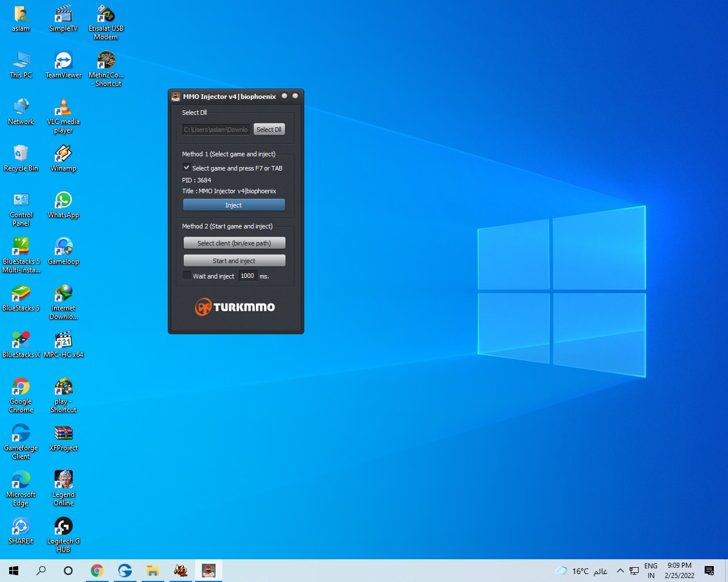Open Etisalat USB Modem shortcut
The image size is (728, 582).
(x=106, y=23)
